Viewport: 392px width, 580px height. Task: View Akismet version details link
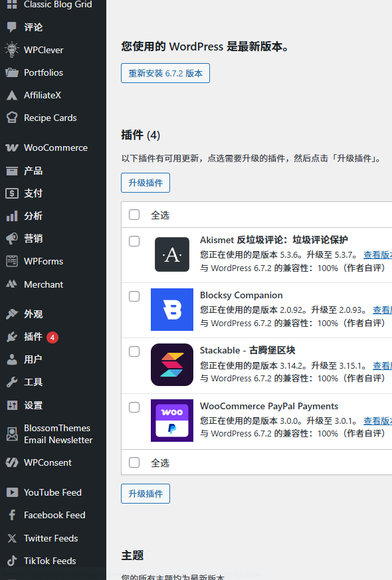click(377, 255)
